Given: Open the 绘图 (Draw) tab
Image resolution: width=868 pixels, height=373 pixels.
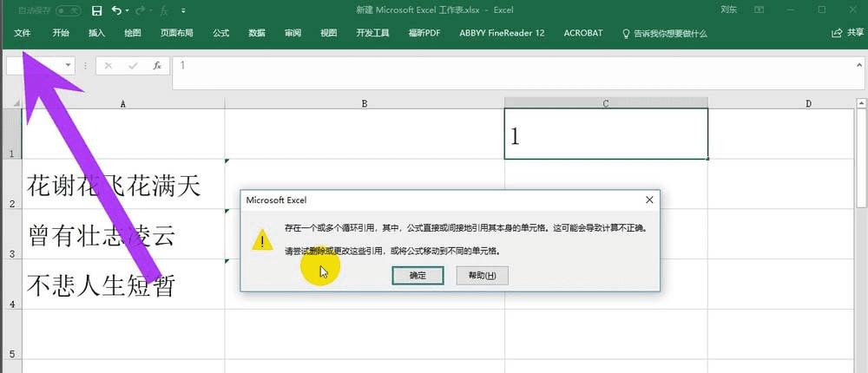Looking at the screenshot, I should click(x=132, y=33).
